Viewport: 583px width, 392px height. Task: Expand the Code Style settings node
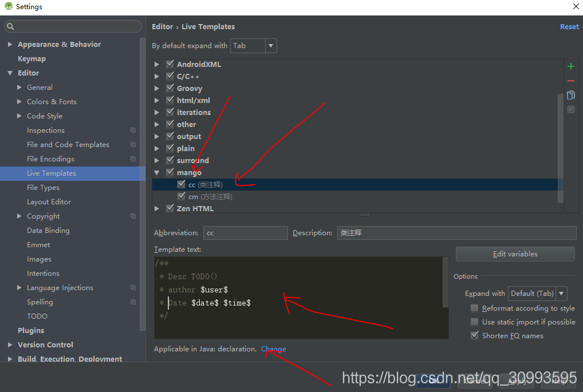[x=19, y=116]
